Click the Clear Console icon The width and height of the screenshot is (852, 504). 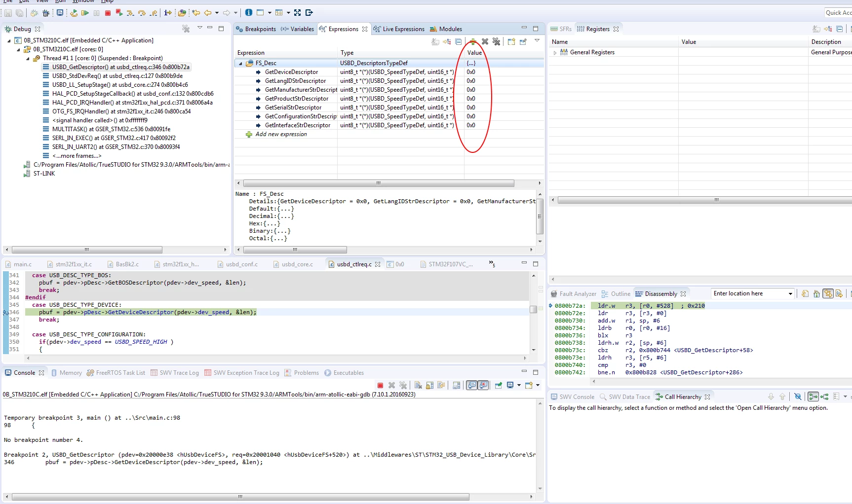418,385
